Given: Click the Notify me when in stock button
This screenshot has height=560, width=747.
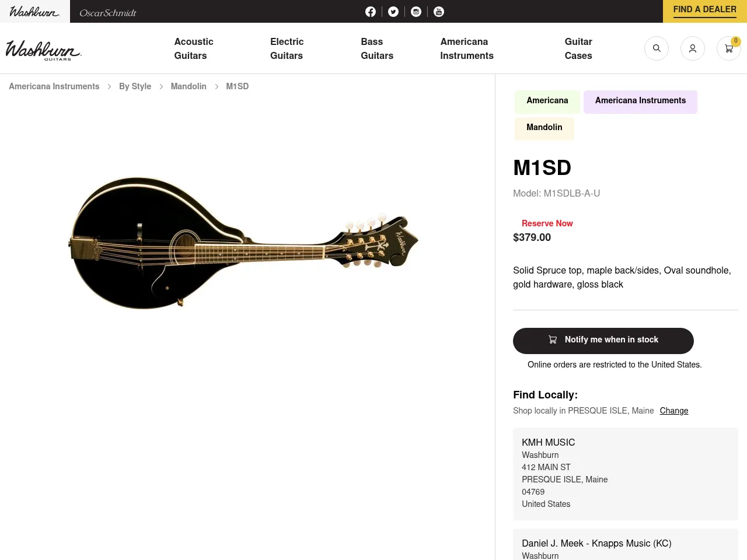Looking at the screenshot, I should [603, 341].
